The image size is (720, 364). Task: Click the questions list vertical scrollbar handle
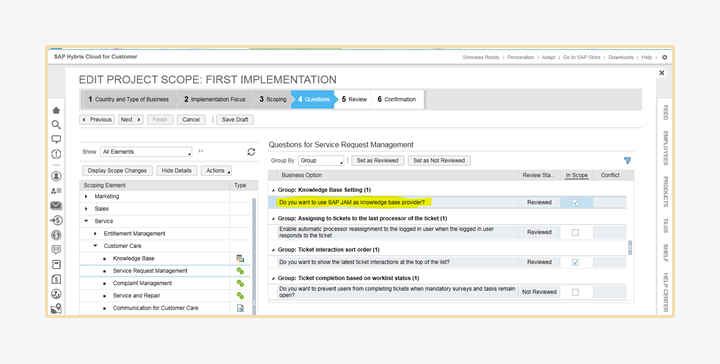(x=630, y=247)
